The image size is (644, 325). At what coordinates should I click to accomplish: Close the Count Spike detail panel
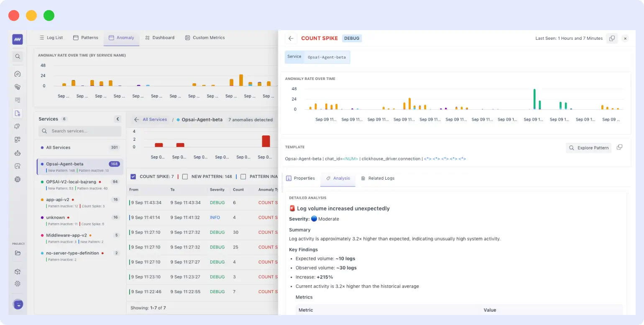pyautogui.click(x=625, y=38)
